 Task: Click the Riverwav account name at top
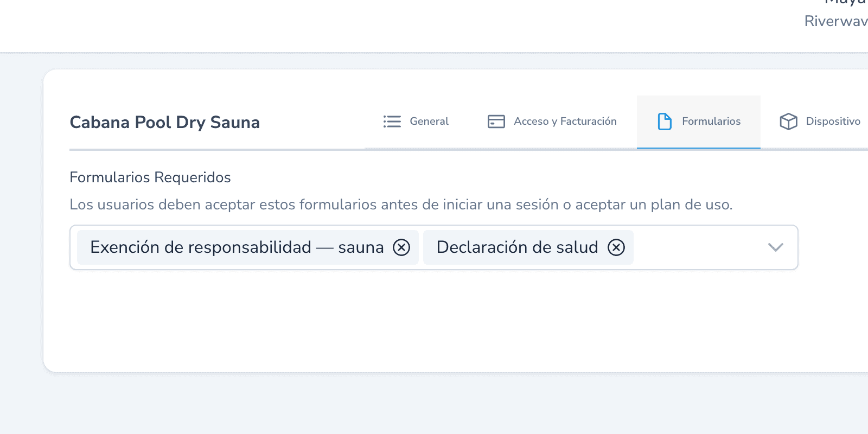[x=836, y=21]
